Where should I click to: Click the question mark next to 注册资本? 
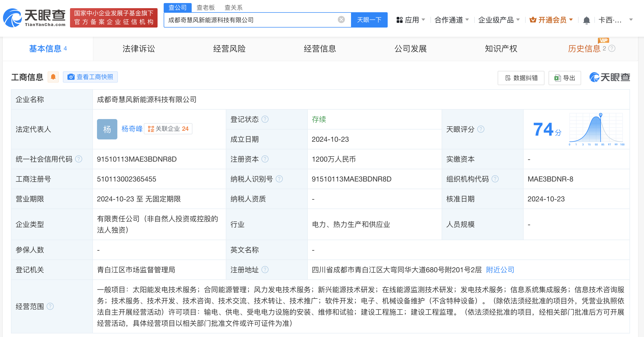coord(265,159)
